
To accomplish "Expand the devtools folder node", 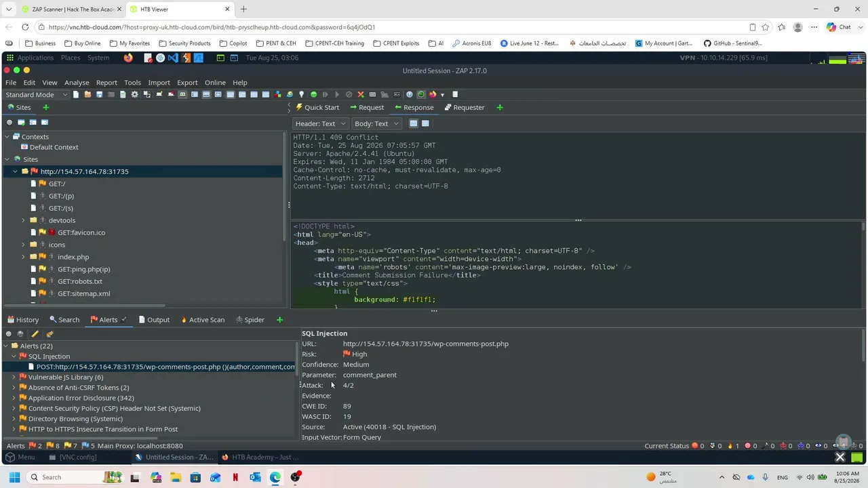I will click(24, 220).
